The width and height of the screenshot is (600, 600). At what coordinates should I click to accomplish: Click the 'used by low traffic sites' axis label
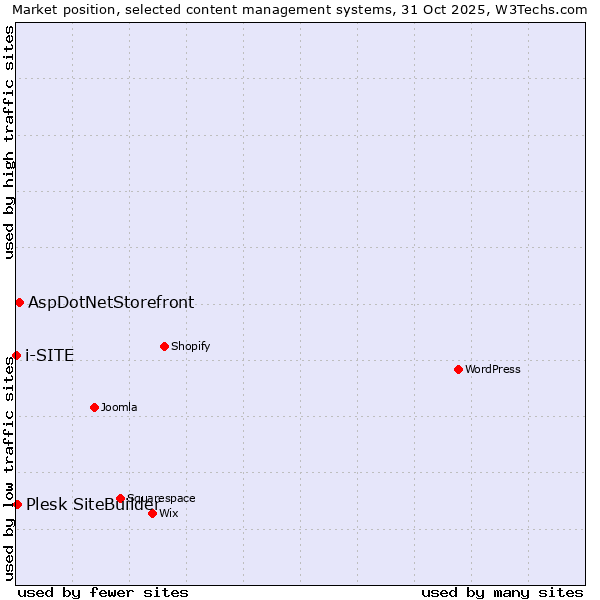[9, 468]
